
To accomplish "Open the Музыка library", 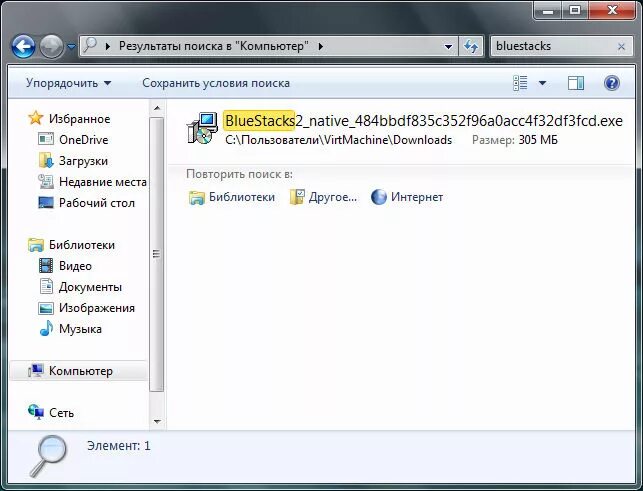I will [80, 329].
